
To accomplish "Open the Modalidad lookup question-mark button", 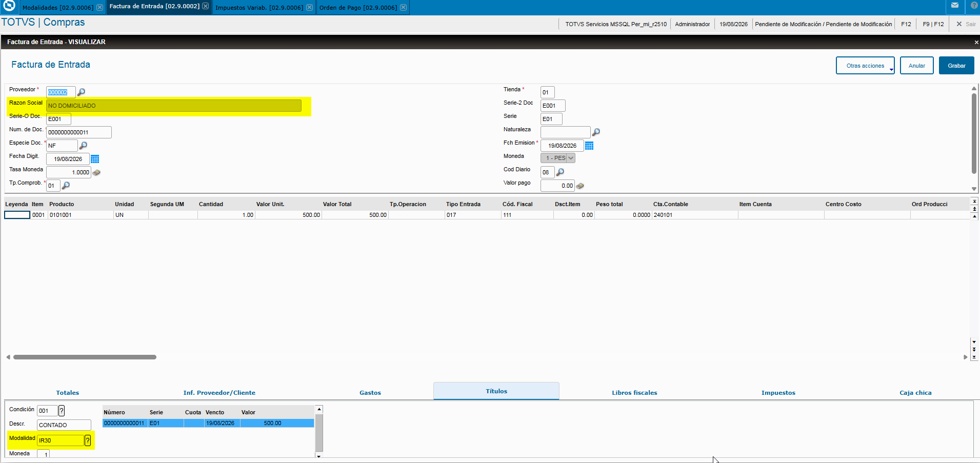I will [88, 440].
